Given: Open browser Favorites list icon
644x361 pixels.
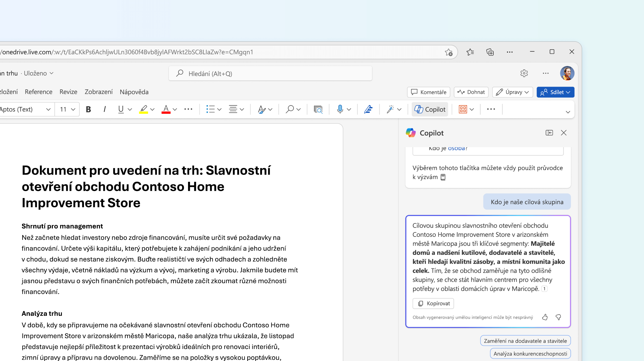Looking at the screenshot, I should click(x=470, y=52).
